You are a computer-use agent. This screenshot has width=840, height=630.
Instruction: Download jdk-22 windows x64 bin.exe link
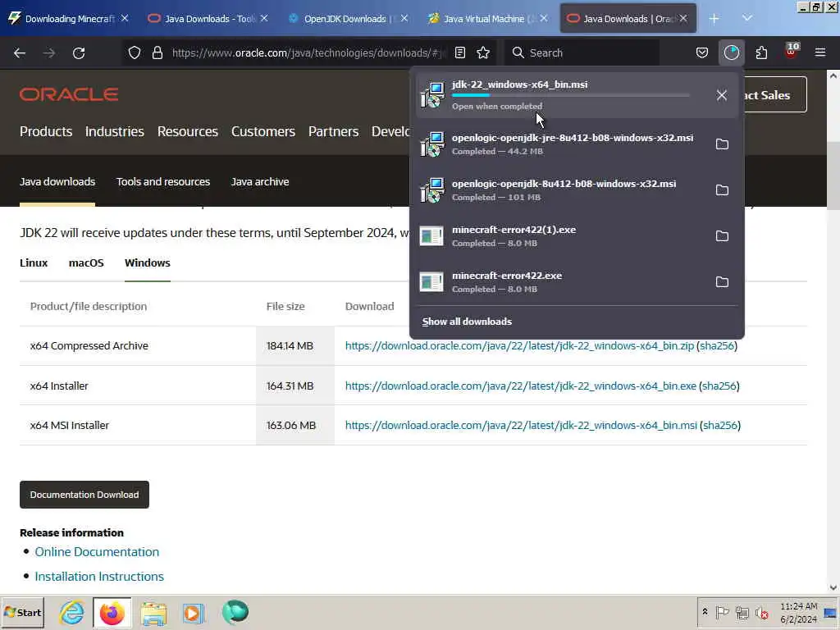pos(521,386)
